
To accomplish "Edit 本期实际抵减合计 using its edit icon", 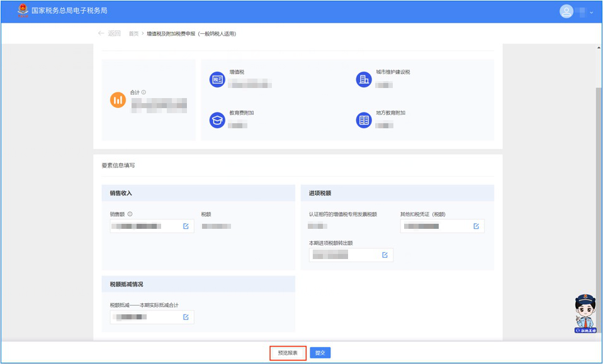I will pyautogui.click(x=186, y=317).
